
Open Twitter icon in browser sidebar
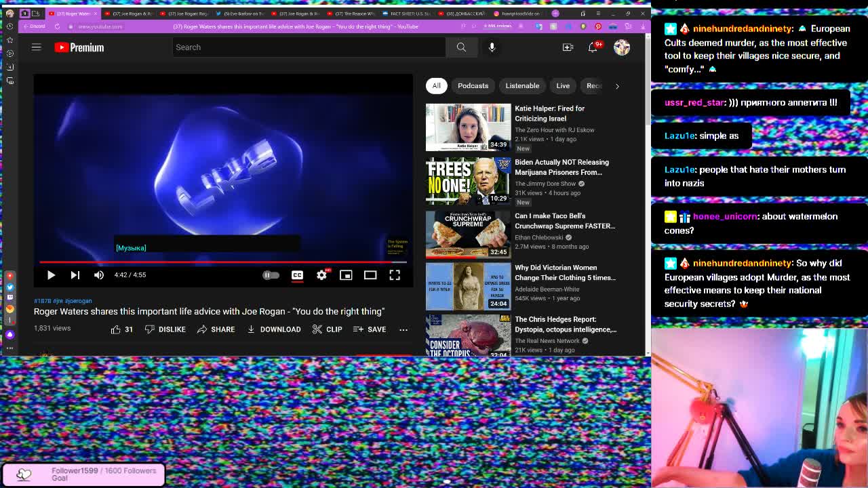pos(9,287)
